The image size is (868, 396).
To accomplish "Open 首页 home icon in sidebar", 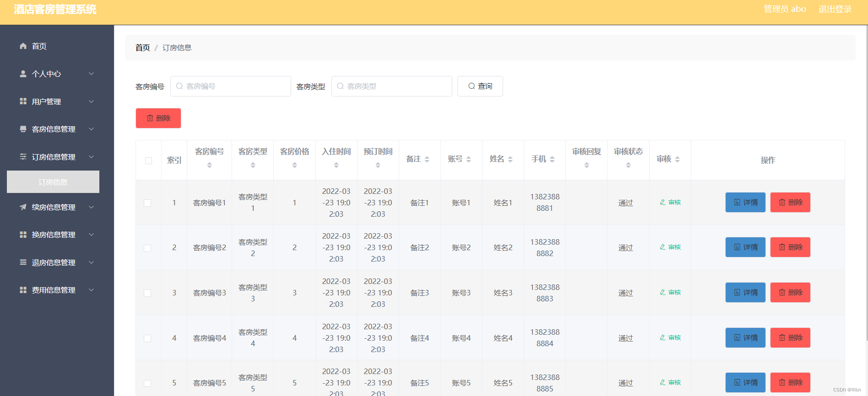I will point(23,46).
